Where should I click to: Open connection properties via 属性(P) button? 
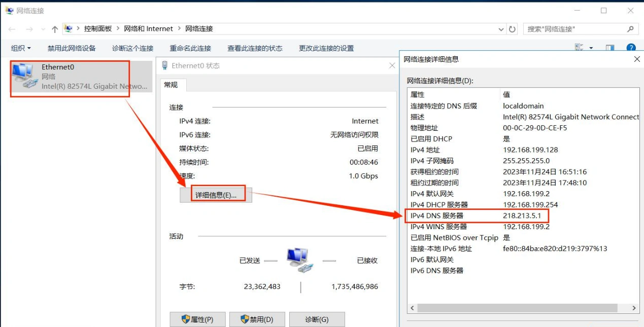197,319
